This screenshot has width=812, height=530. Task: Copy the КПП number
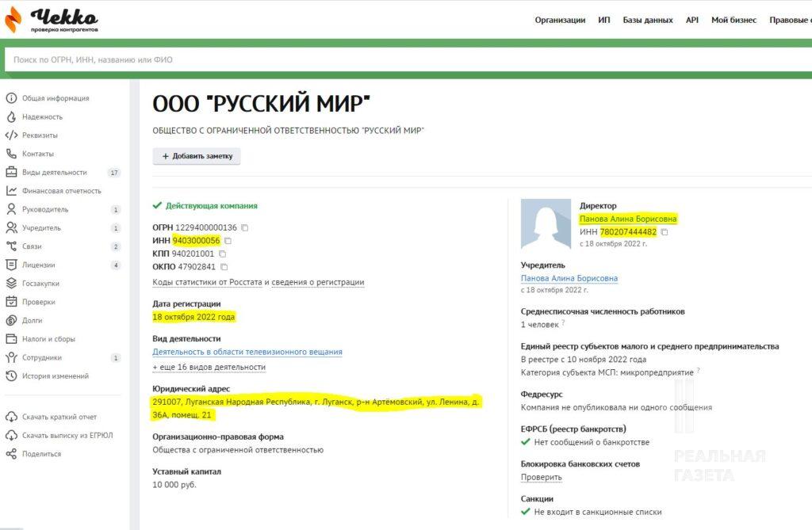222,254
